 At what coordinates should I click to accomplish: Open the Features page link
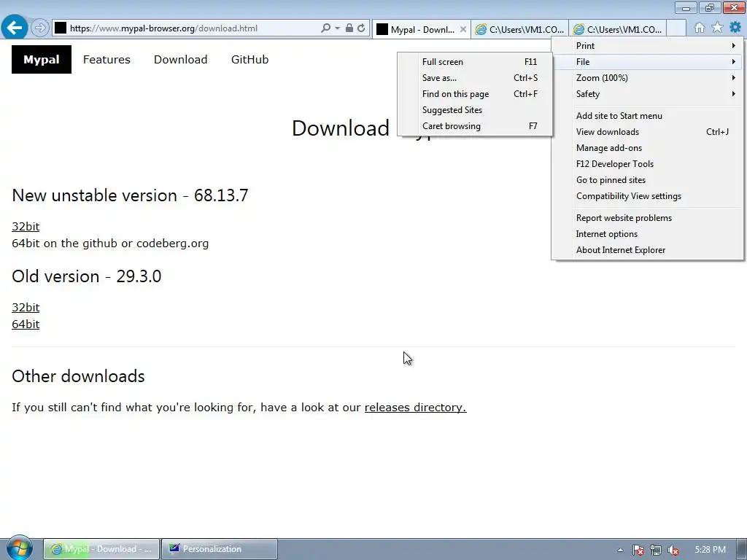107,60
